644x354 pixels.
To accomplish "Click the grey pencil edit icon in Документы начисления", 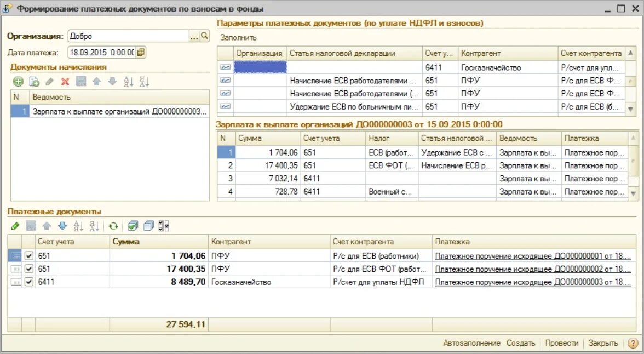I will (x=50, y=82).
